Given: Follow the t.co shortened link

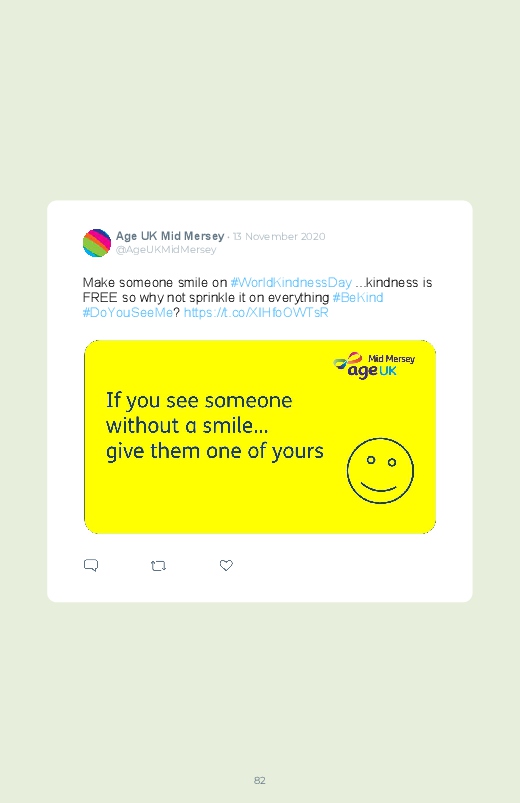Looking at the screenshot, I should click(x=256, y=312).
